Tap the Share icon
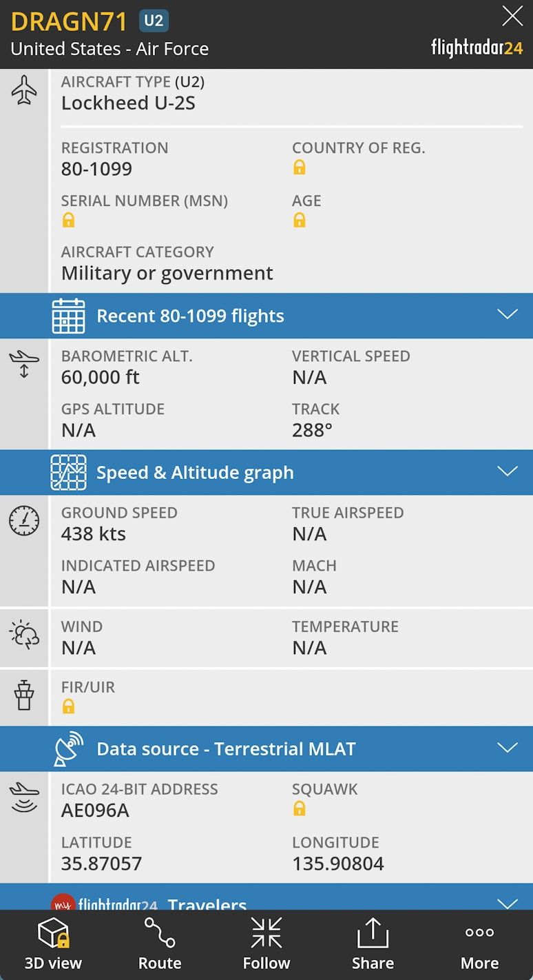Viewport: 533px width, 980px height. point(373,933)
